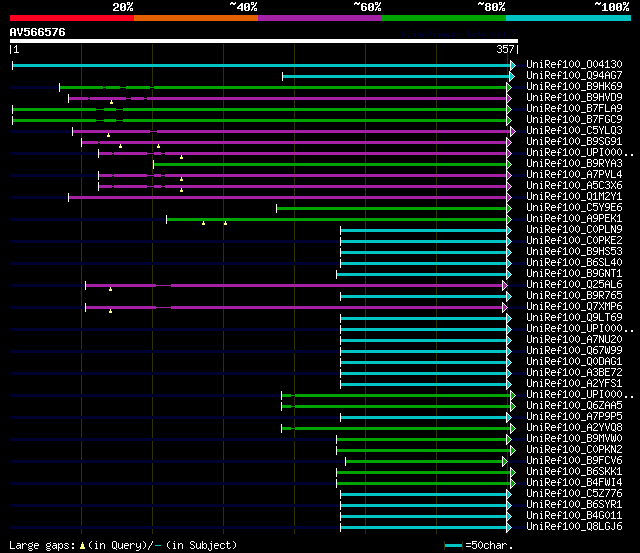Select the UniRef100_B4G011 label

574,516
